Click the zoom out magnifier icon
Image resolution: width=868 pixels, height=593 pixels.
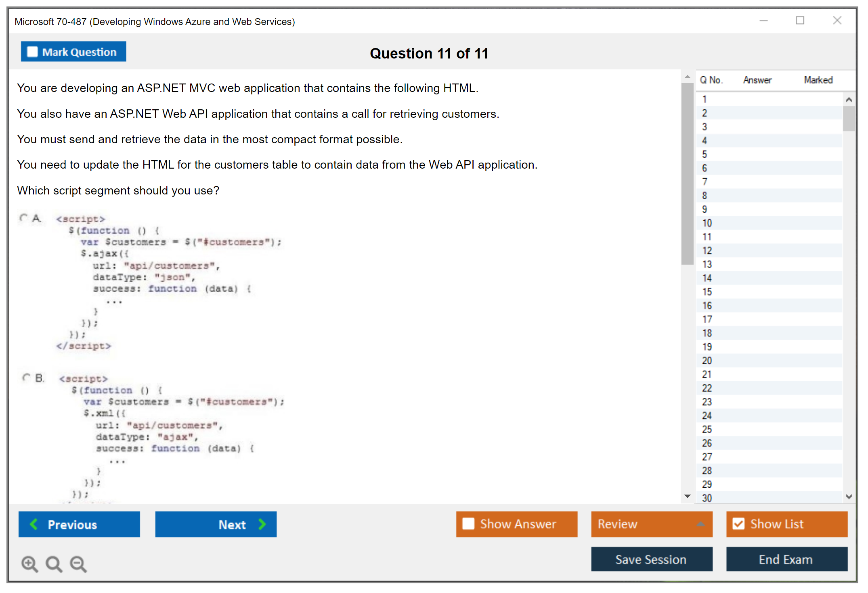pos(78,564)
